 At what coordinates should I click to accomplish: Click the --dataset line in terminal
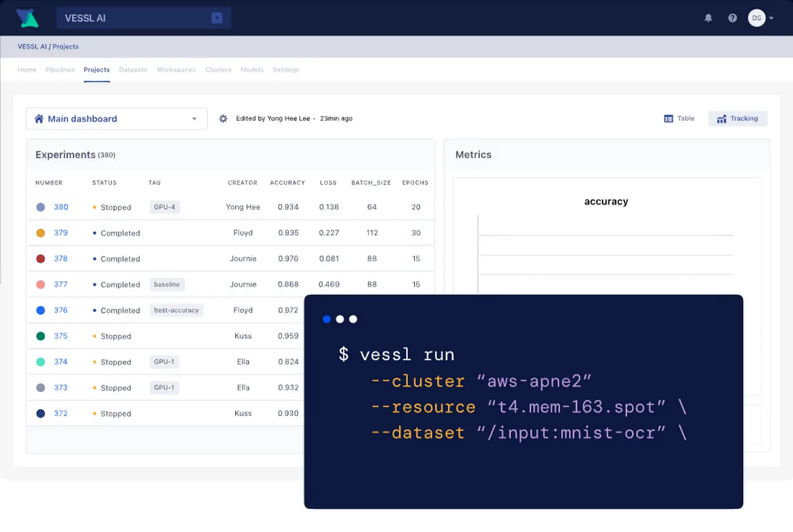(x=529, y=433)
